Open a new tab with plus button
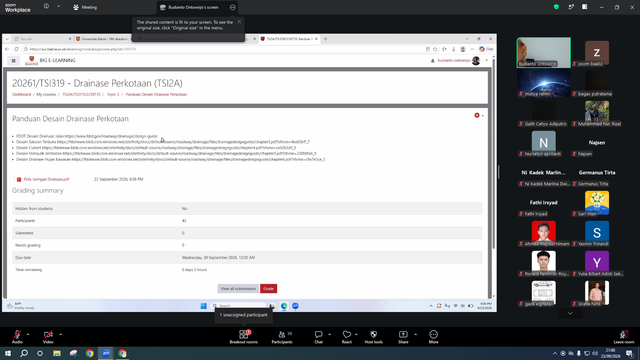 326,39
